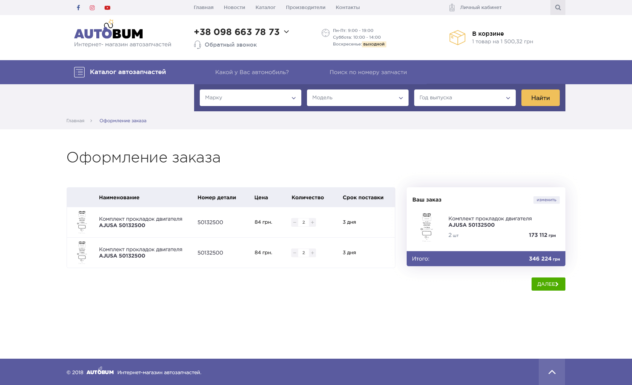632x385 pixels.
Task: Open the Каталог автозапчастей menu
Action: [x=128, y=72]
